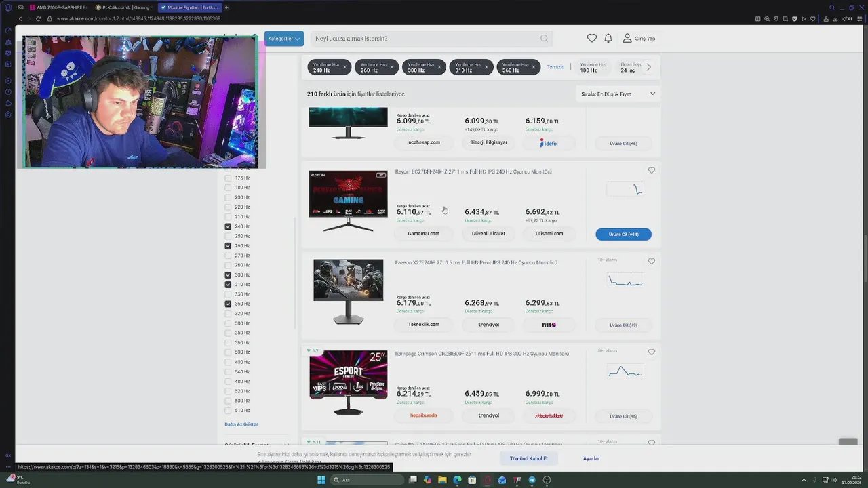Image resolution: width=868 pixels, height=488 pixels.
Task: Select Monitör Fiyatları browser tab
Action: click(189, 7)
